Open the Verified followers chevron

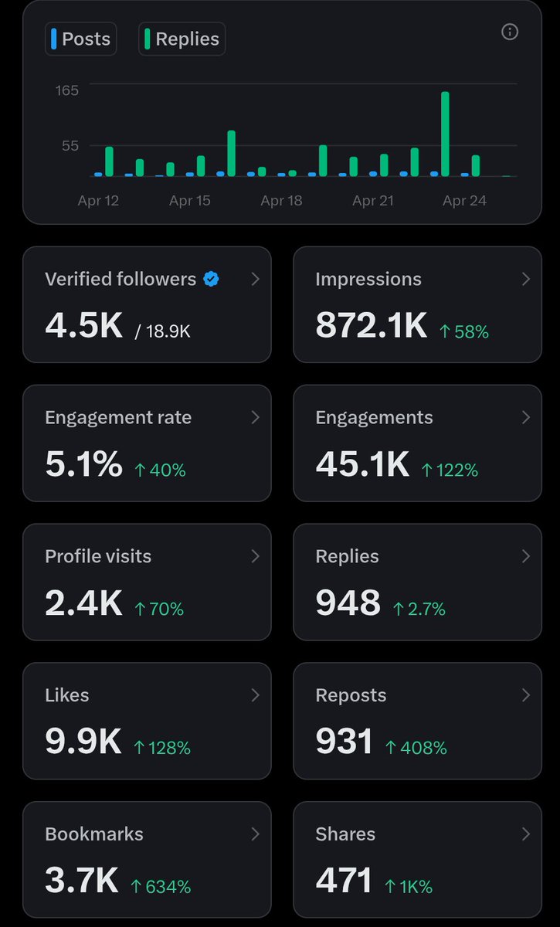click(x=256, y=279)
